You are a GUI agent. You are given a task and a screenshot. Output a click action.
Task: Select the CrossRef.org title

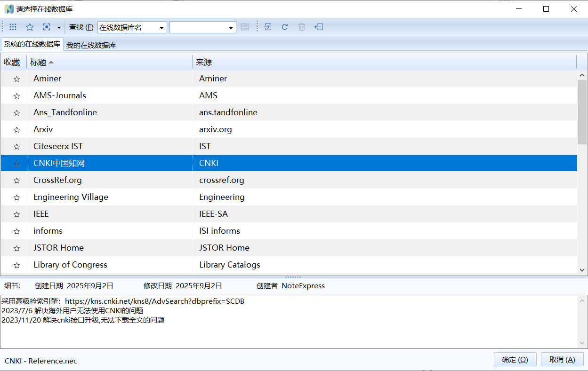(x=57, y=180)
